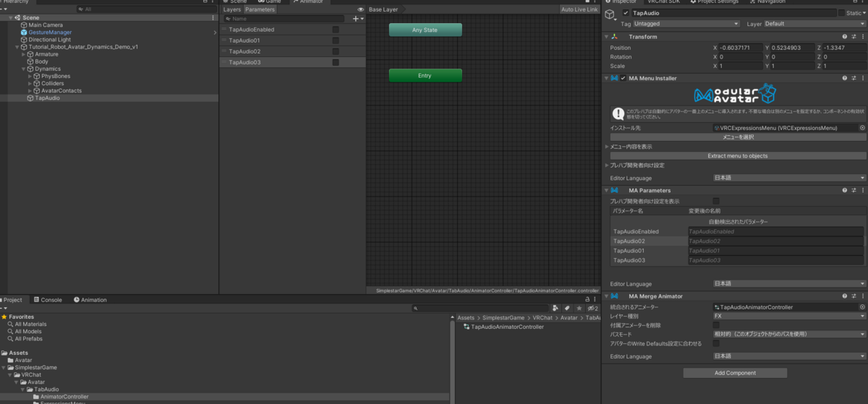This screenshot has width=868, height=404.
Task: Open MA Menu Installer three-dot menu
Action: click(863, 78)
